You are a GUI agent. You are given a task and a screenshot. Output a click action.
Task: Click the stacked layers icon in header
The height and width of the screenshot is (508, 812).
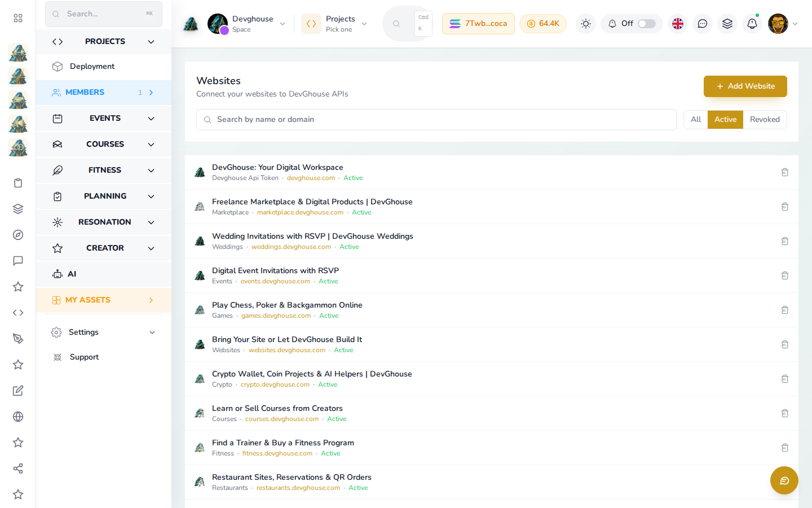pos(727,24)
